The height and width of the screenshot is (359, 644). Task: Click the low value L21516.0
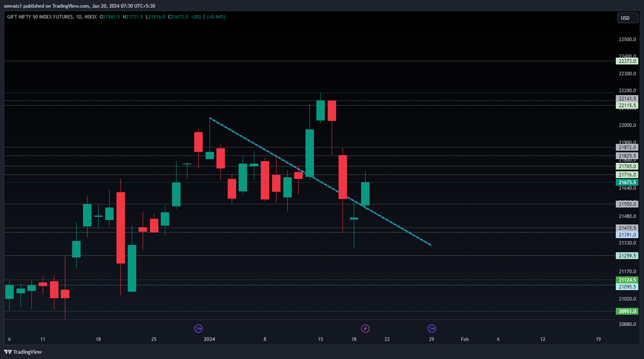[x=156, y=17]
